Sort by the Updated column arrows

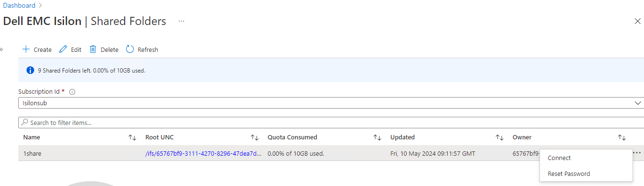(x=500, y=137)
